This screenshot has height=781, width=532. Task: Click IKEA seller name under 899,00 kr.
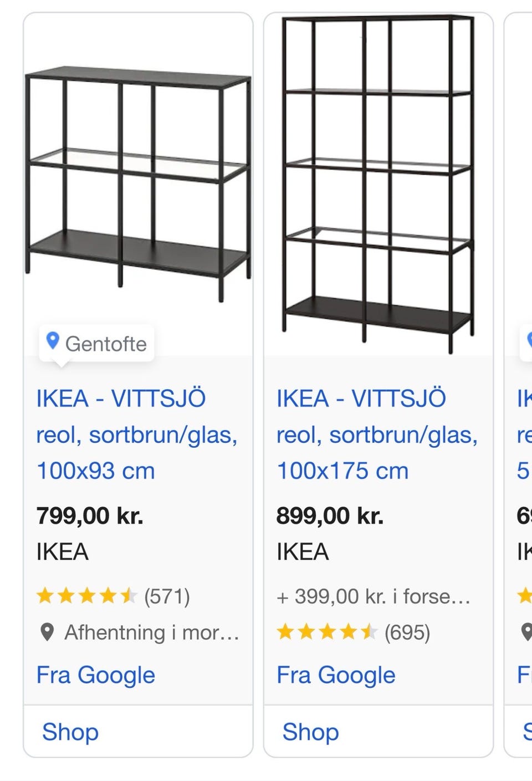tap(303, 552)
